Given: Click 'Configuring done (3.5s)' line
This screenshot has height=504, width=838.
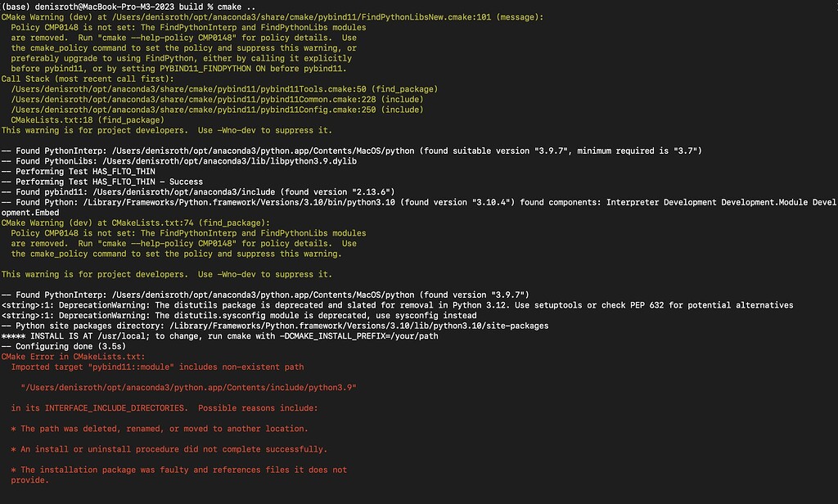Looking at the screenshot, I should tap(64, 346).
